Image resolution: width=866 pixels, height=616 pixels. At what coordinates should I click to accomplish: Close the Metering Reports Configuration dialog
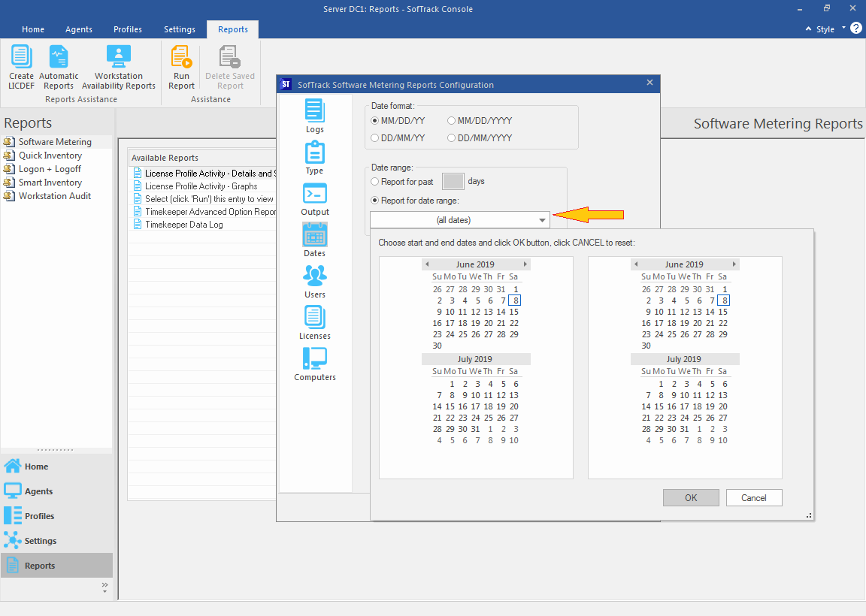(x=650, y=83)
